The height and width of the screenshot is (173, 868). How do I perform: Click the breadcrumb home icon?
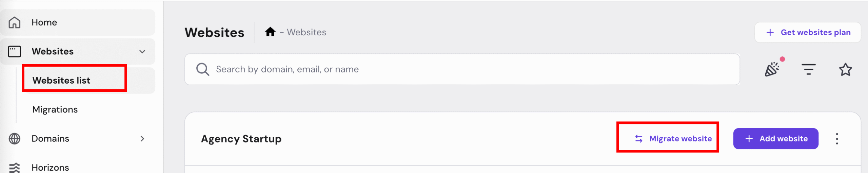[270, 32]
